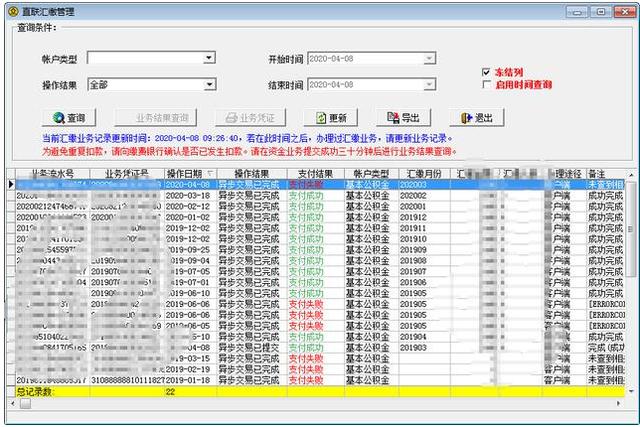Viewport: 640px width, 427px height.
Task: Click the 汇缴月份 column header
Action: click(424, 174)
